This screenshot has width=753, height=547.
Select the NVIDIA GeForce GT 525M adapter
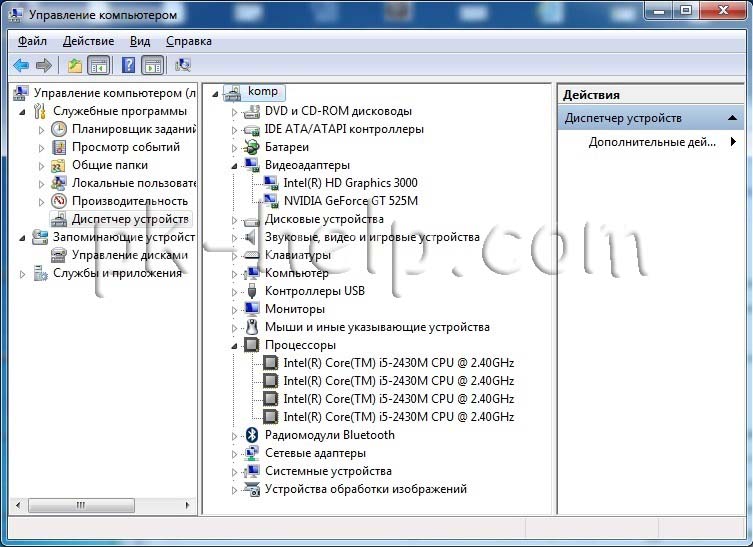350,201
